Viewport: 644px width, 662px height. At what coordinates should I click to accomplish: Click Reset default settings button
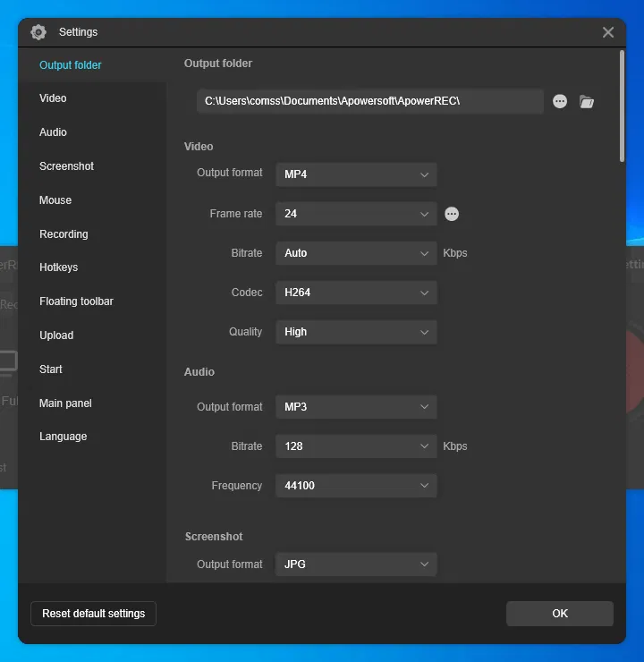(93, 614)
